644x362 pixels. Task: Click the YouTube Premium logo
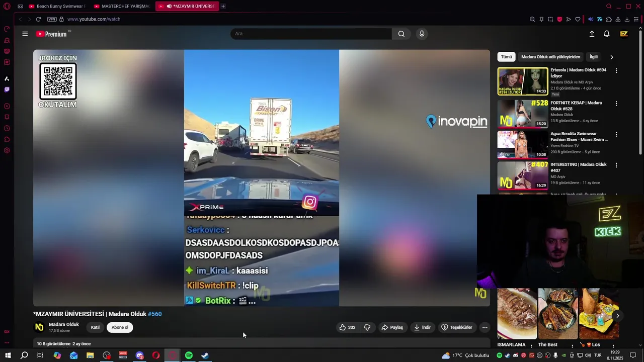tap(51, 34)
